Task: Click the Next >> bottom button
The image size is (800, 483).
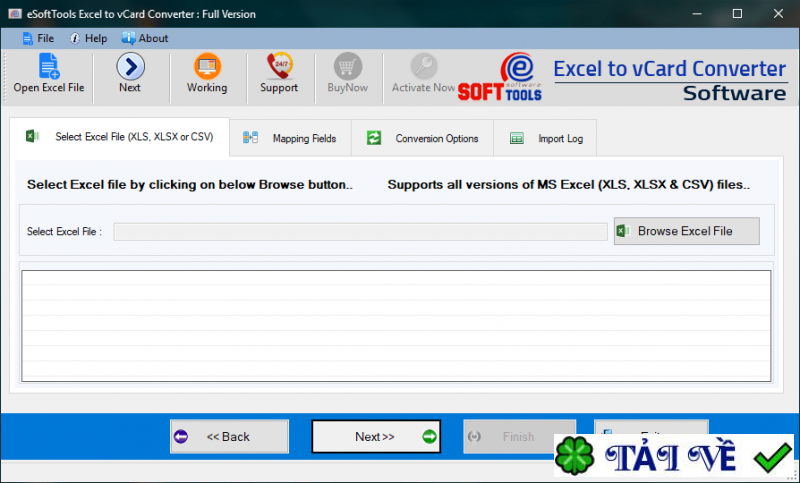Action: pyautogui.click(x=376, y=437)
